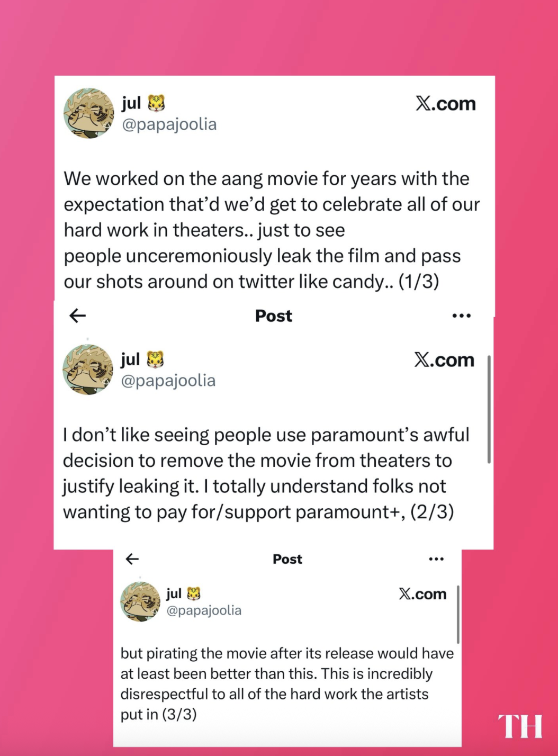Click the profile avatar on the (1/3) tweet
Screen dimensions: 558x756
[88, 113]
